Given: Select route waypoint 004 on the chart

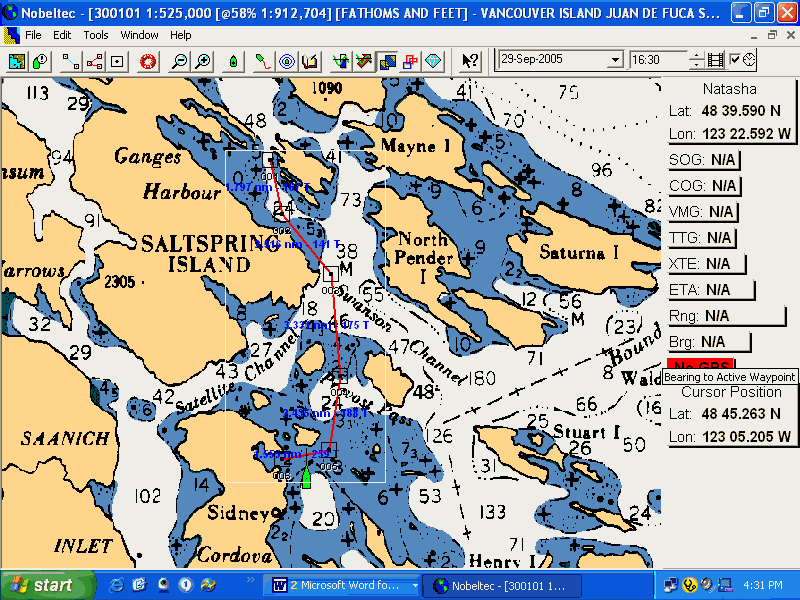Looking at the screenshot, I should [340, 376].
